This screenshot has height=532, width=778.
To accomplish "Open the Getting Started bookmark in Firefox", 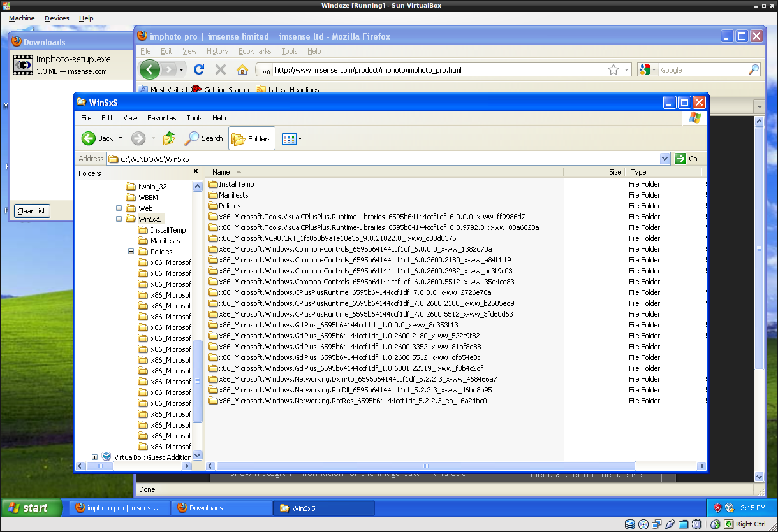I will [x=221, y=90].
